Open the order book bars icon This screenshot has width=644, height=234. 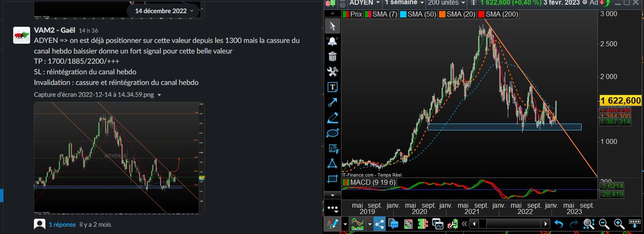click(423, 224)
